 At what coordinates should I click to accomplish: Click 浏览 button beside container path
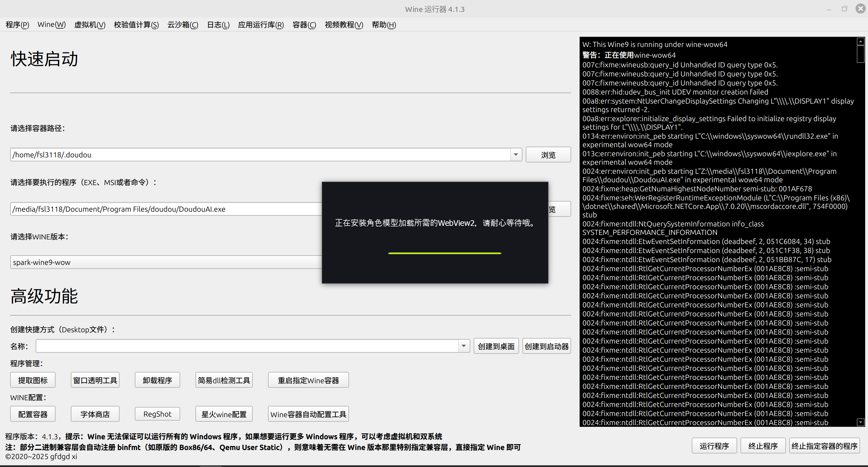[x=548, y=155]
